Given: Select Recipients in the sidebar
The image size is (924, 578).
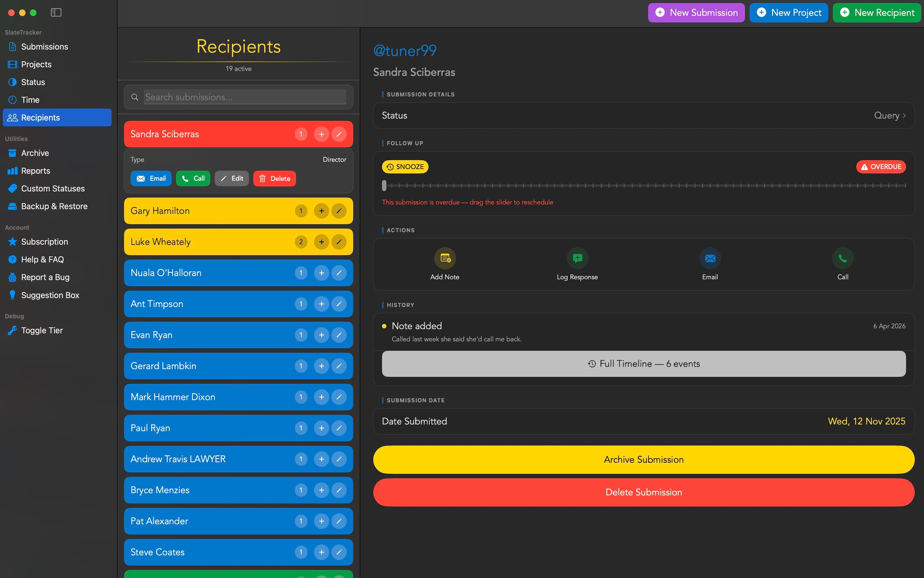Looking at the screenshot, I should tap(57, 118).
